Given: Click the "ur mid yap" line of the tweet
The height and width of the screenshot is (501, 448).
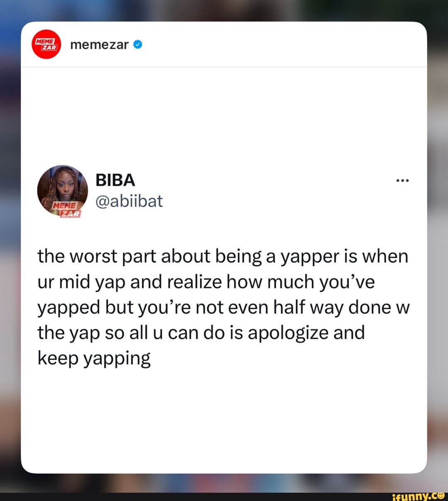Looking at the screenshot, I should pos(206,282).
